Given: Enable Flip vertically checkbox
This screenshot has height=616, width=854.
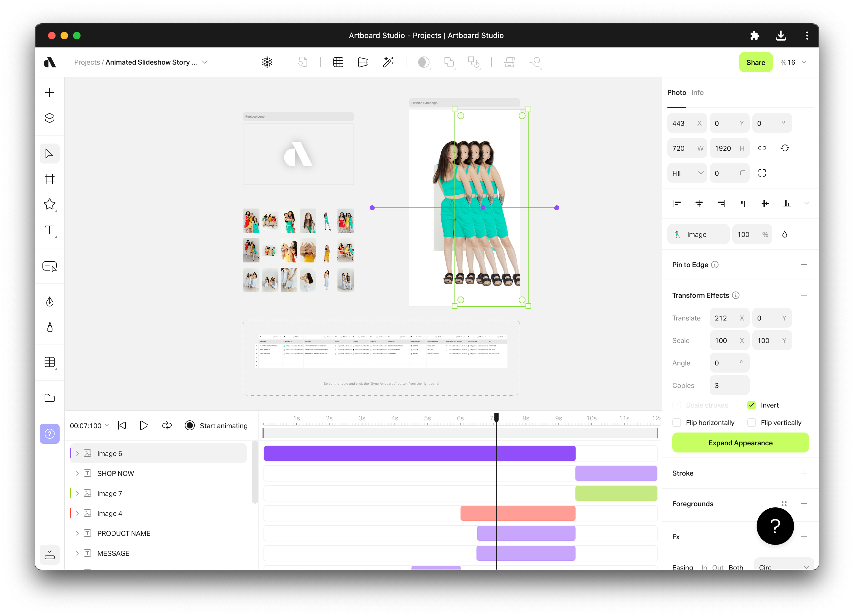Looking at the screenshot, I should (752, 423).
